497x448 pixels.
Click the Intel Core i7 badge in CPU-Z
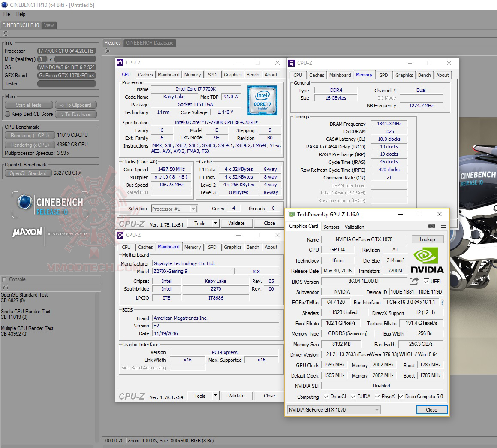point(262,100)
